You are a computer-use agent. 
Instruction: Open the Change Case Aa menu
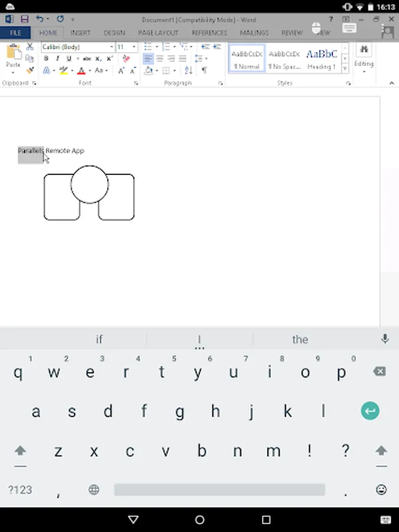[x=100, y=70]
